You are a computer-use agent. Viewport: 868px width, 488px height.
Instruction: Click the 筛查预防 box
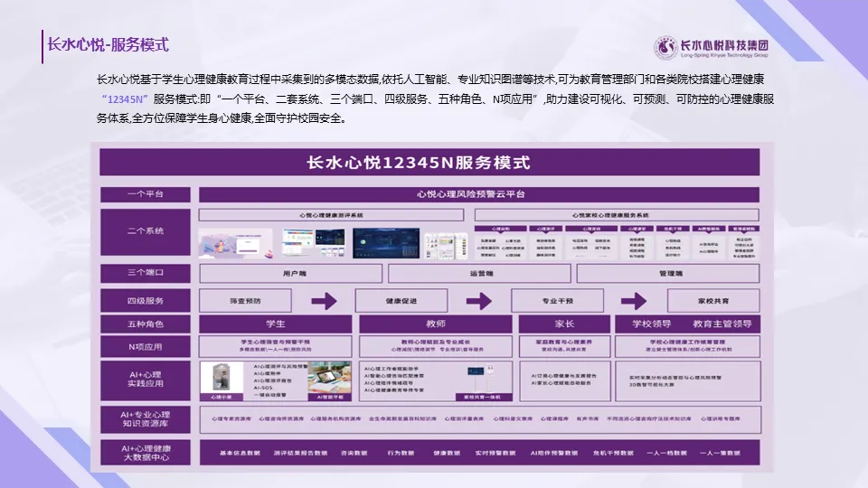click(245, 301)
